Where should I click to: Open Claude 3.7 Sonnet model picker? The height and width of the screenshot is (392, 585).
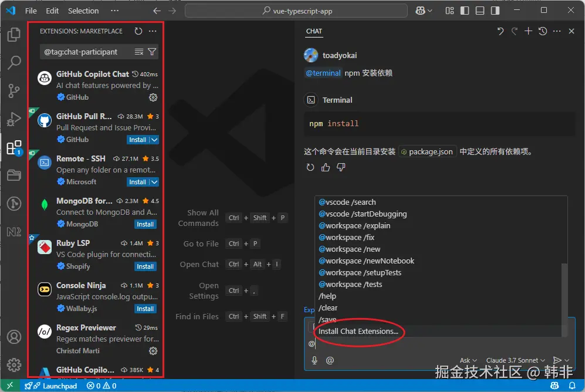click(x=515, y=360)
